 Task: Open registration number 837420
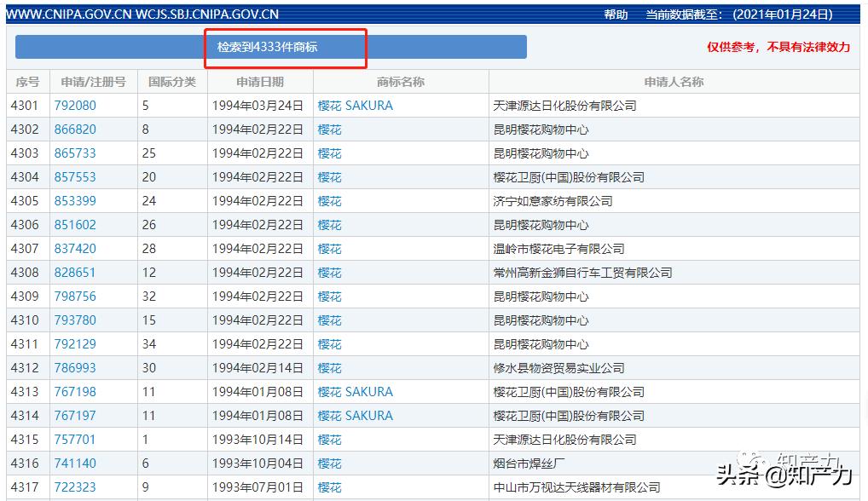[x=75, y=249]
